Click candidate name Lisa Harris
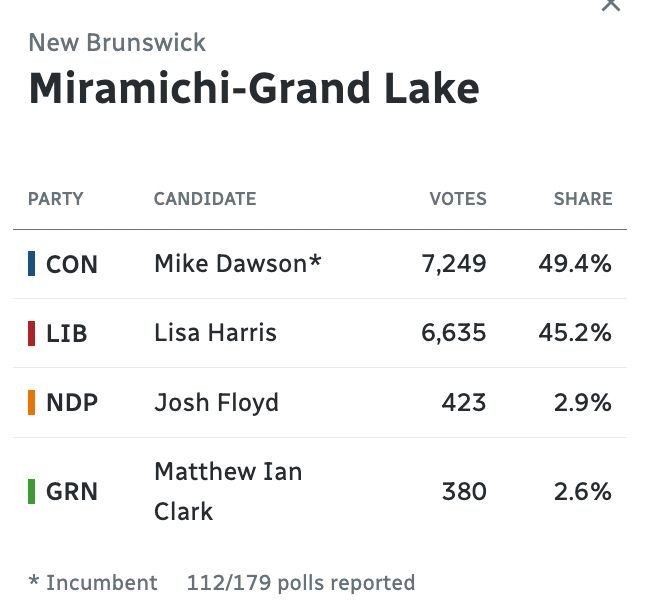Screen dimensions: 646x608 point(215,332)
